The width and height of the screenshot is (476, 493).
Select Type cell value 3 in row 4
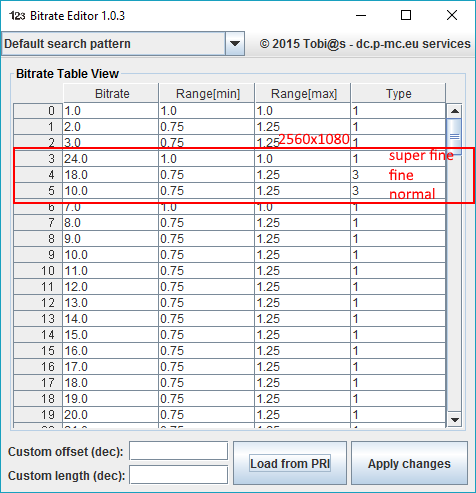tap(398, 175)
